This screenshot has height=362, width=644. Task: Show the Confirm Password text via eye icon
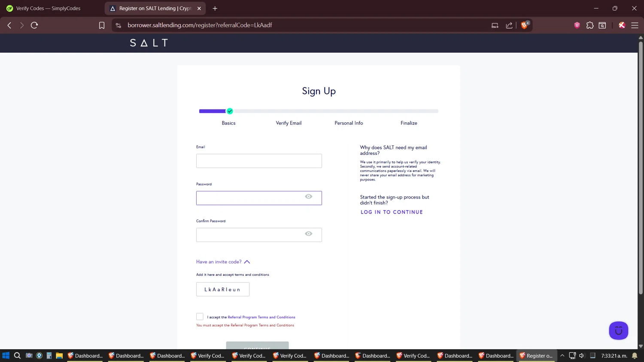pos(309,234)
